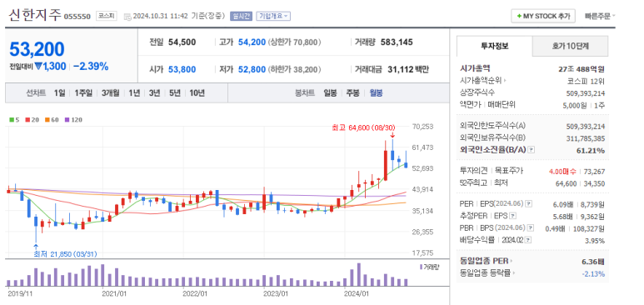The height and width of the screenshot is (305, 644).
Task: Click the 거래량 583,145 value
Action: tap(397, 42)
